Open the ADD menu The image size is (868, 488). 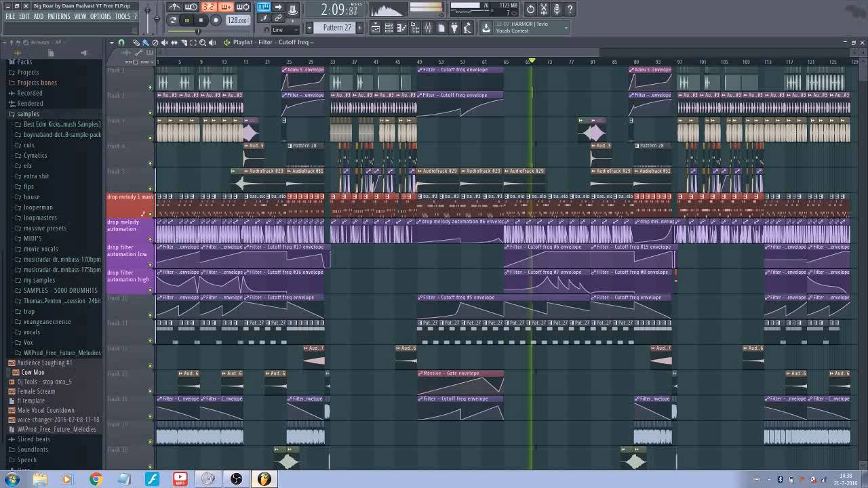[x=39, y=16]
